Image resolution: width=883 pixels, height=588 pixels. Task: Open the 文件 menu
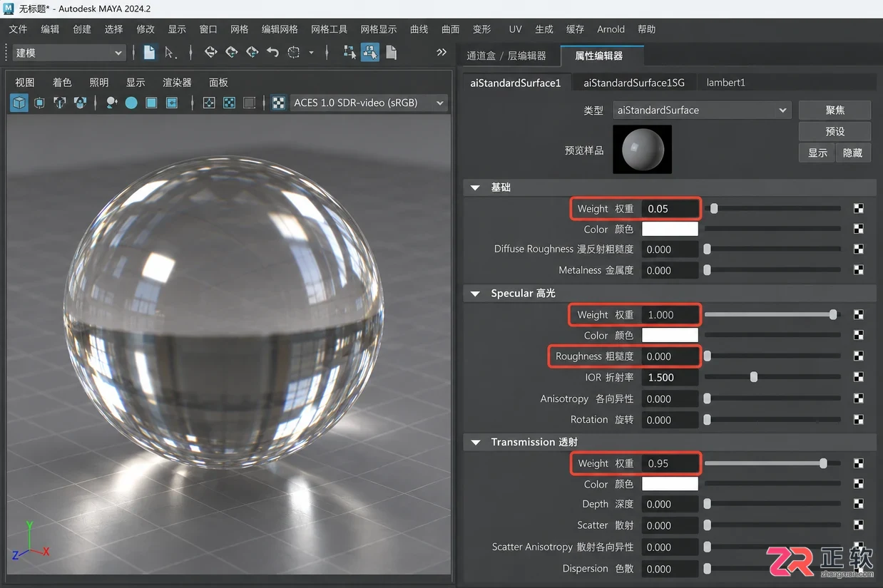coord(18,29)
